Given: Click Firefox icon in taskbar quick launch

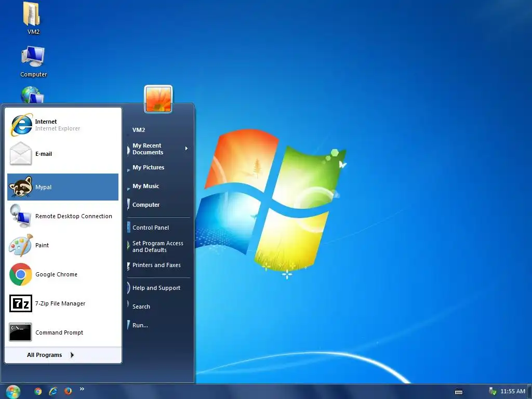Looking at the screenshot, I should pyautogui.click(x=68, y=391).
